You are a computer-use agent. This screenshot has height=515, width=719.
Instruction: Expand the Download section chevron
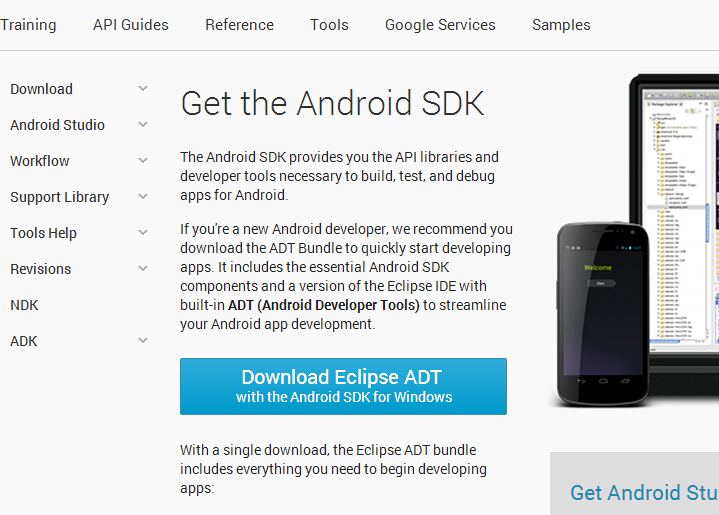pyautogui.click(x=143, y=89)
